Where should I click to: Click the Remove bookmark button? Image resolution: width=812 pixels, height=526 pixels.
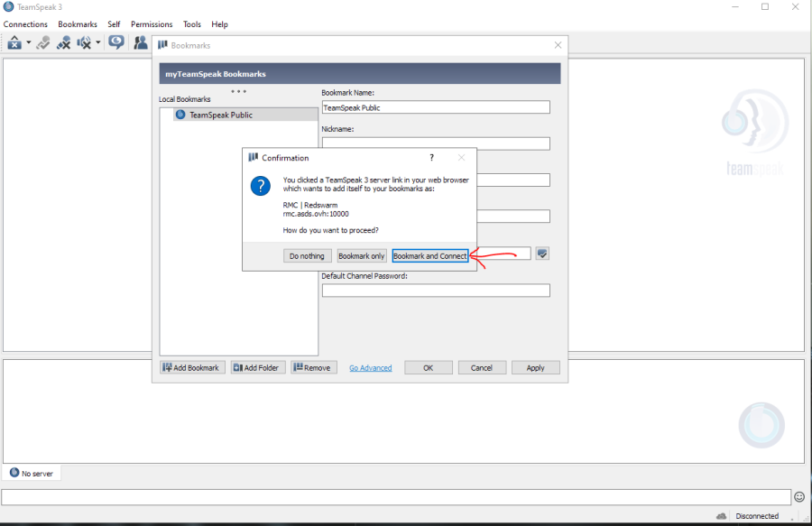pyautogui.click(x=314, y=367)
